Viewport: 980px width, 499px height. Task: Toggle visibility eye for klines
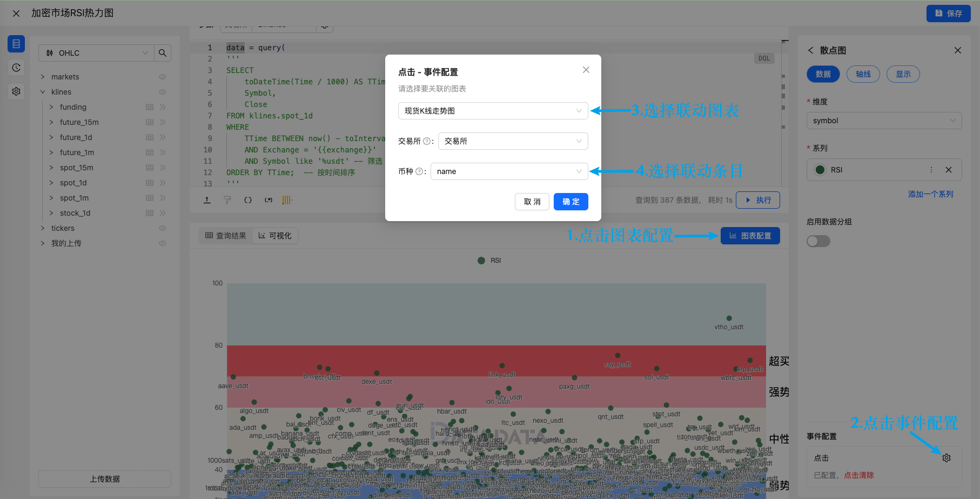(163, 92)
